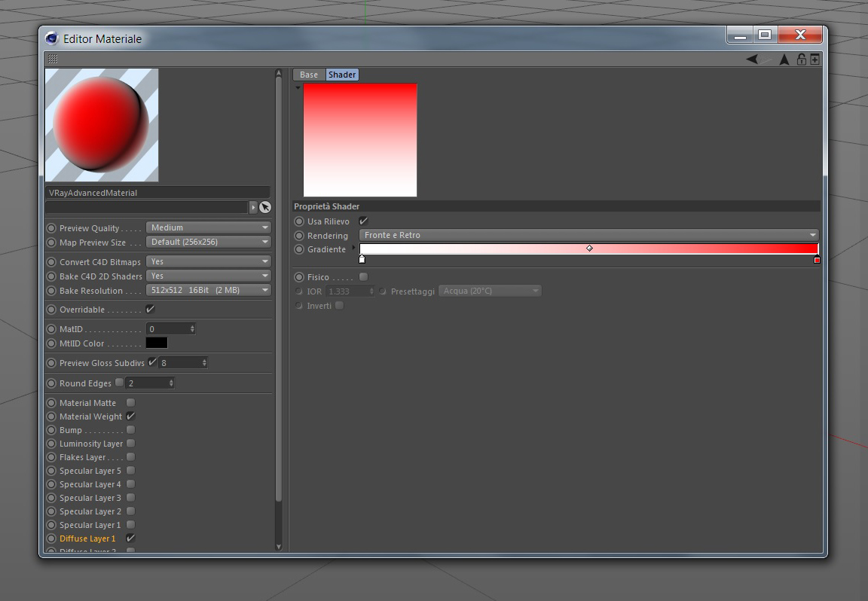The height and width of the screenshot is (601, 868).
Task: Click the red sphere material preview
Action: pos(101,124)
